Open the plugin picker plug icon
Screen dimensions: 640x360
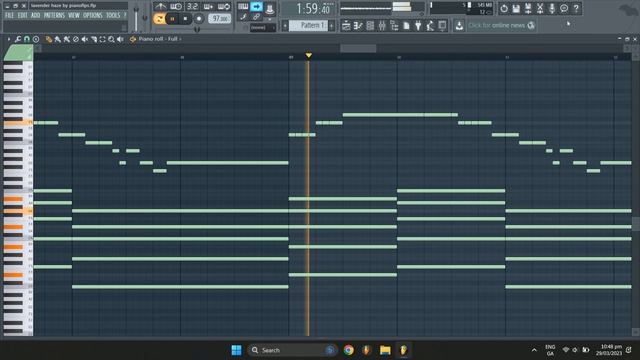tap(418, 26)
